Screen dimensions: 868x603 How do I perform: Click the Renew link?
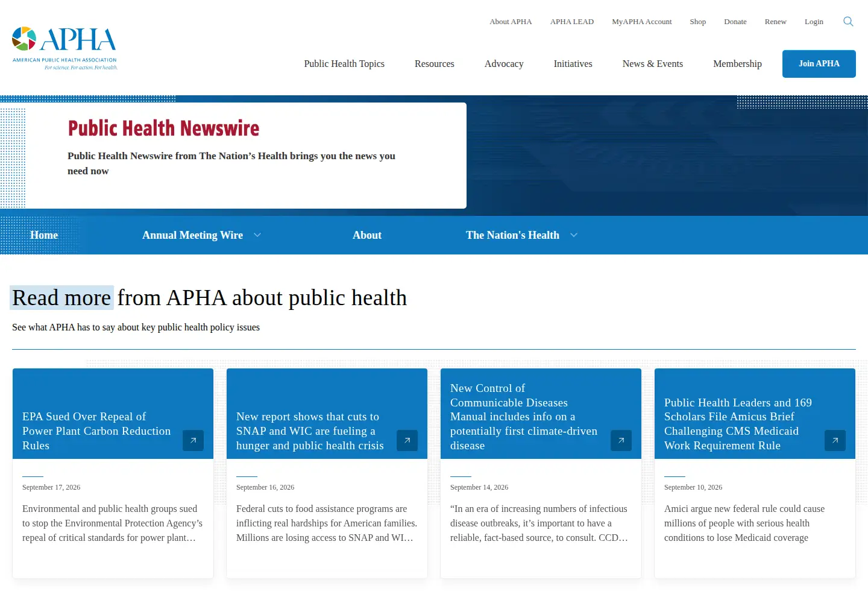[776, 22]
